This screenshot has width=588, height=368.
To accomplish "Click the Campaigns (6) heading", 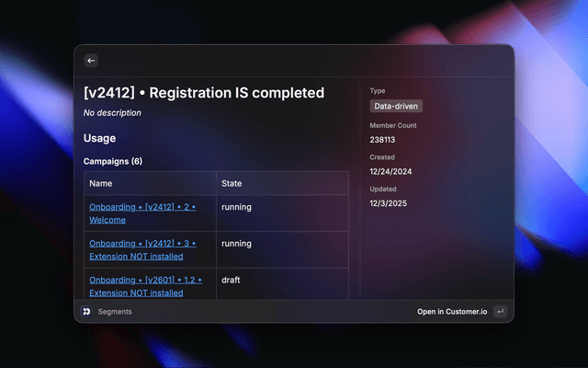I will 112,161.
